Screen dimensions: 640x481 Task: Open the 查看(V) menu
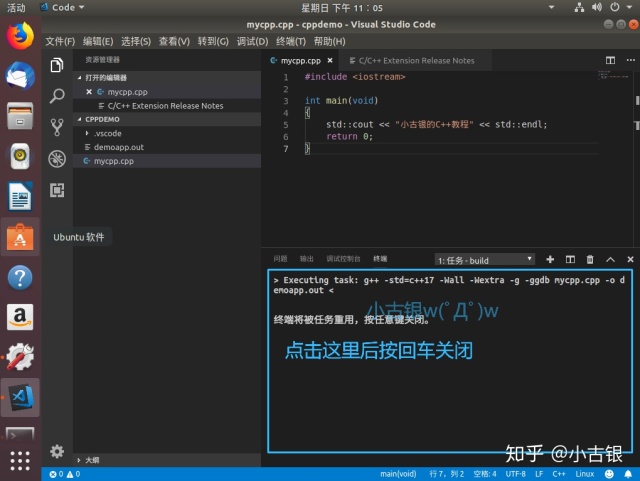coord(174,41)
